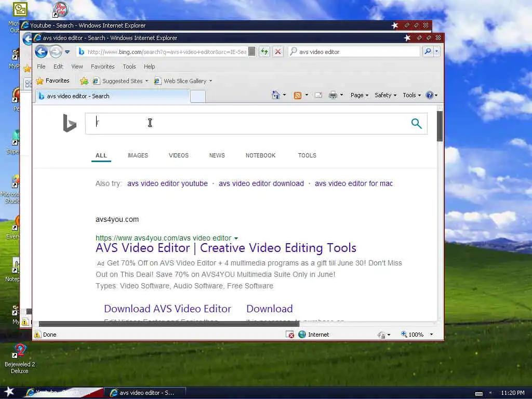Image resolution: width=532 pixels, height=399 pixels.
Task: Open the feeds dropdown arrow
Action: point(307,95)
